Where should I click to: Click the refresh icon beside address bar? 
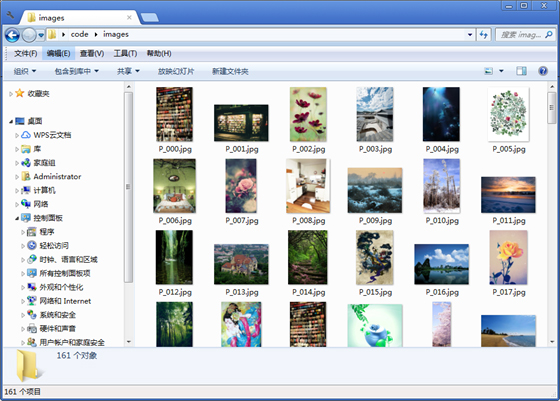484,35
